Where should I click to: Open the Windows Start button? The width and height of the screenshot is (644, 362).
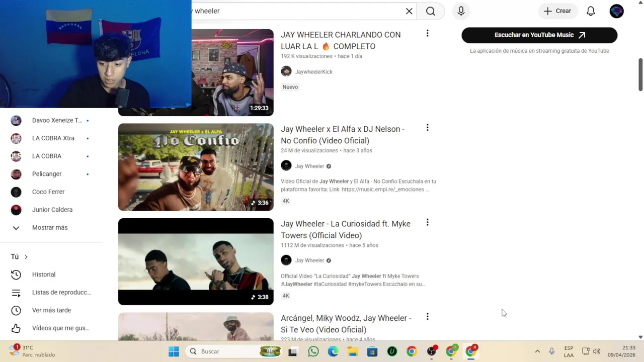[174, 351]
